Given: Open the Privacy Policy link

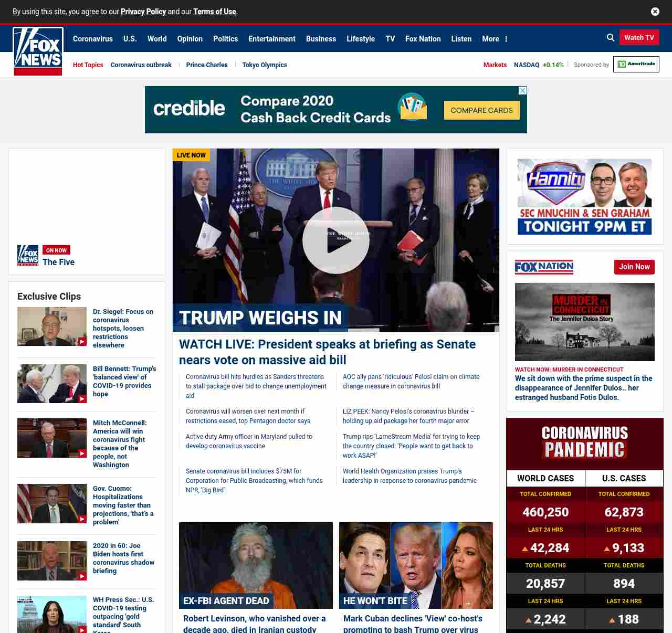Looking at the screenshot, I should [143, 12].
